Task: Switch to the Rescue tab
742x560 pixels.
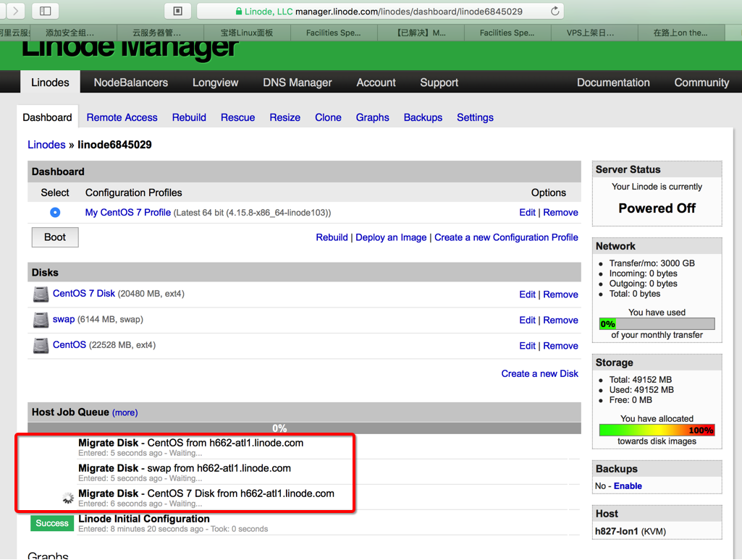Action: point(237,117)
